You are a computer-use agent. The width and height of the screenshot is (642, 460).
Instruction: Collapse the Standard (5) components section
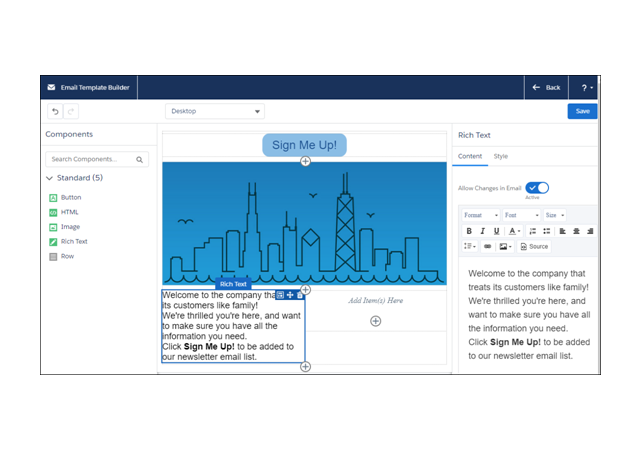click(50, 178)
